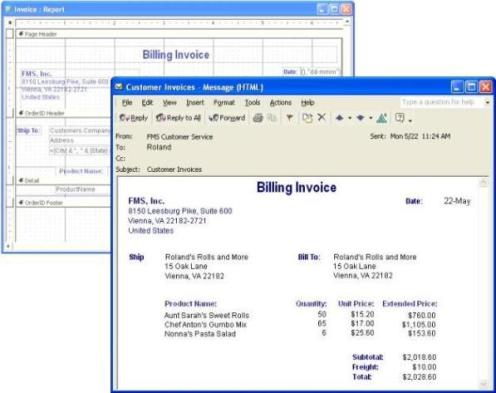Click the Move to Folder icon
496x393 pixels.
click(307, 118)
